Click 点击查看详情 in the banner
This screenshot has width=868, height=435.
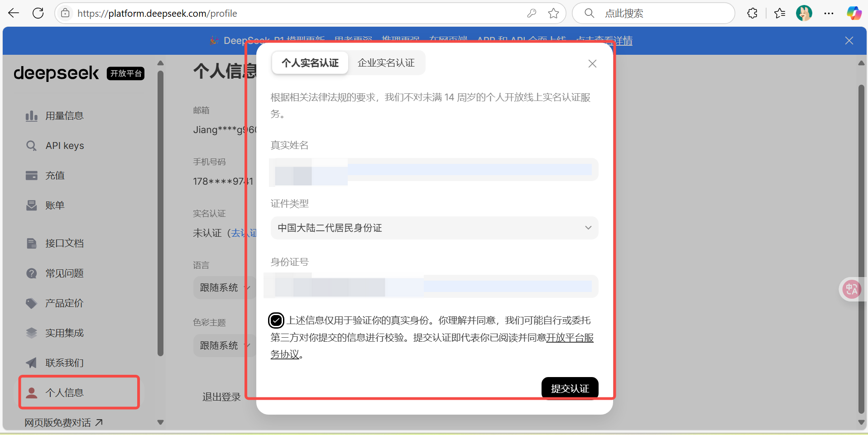pyautogui.click(x=604, y=41)
